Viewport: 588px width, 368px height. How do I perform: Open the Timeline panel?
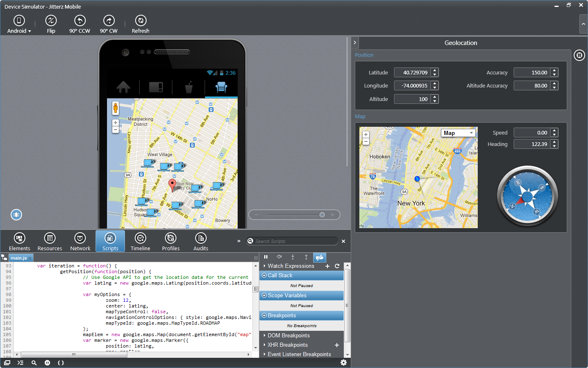click(x=140, y=241)
